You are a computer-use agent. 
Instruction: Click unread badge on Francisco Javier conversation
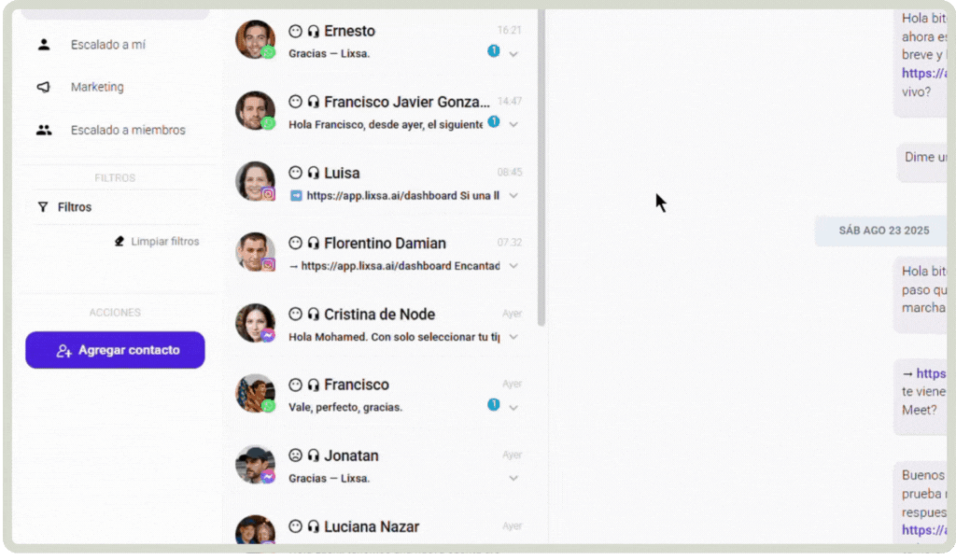coord(494,122)
